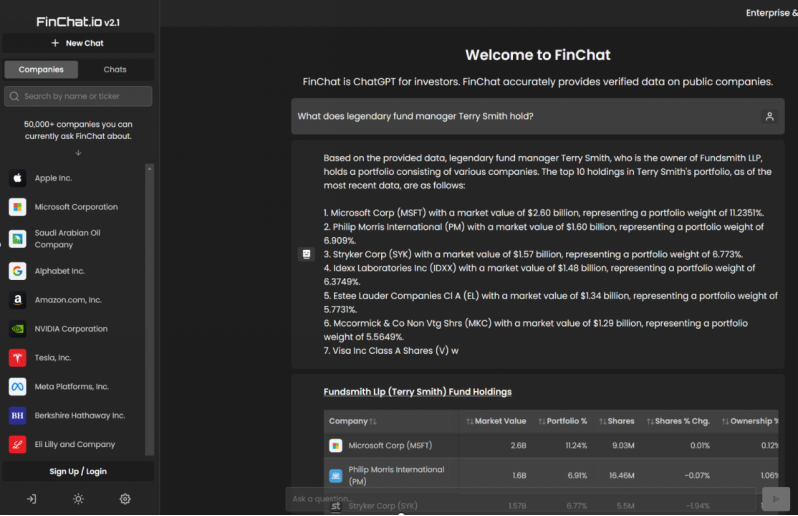Click the Microsoft Corp (MSFT) table row name
The width and height of the screenshot is (798, 516).
pos(390,446)
